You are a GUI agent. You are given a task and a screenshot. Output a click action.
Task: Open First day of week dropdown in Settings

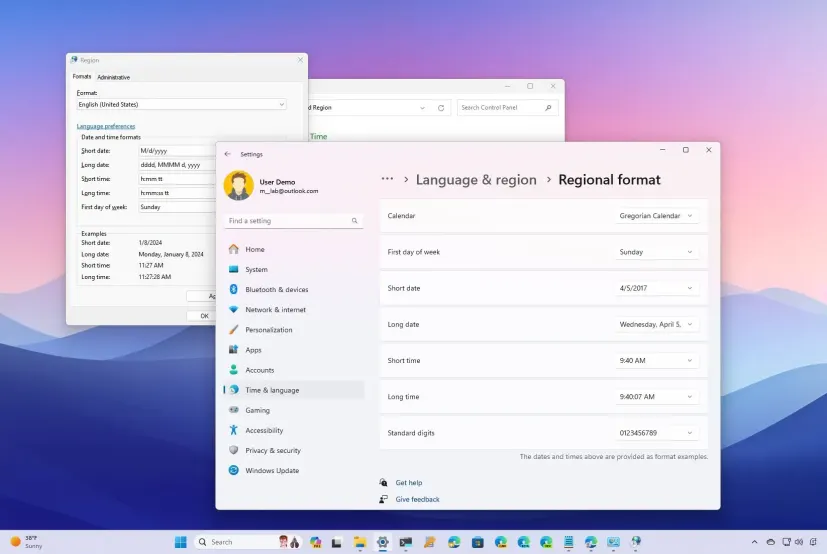tap(657, 252)
